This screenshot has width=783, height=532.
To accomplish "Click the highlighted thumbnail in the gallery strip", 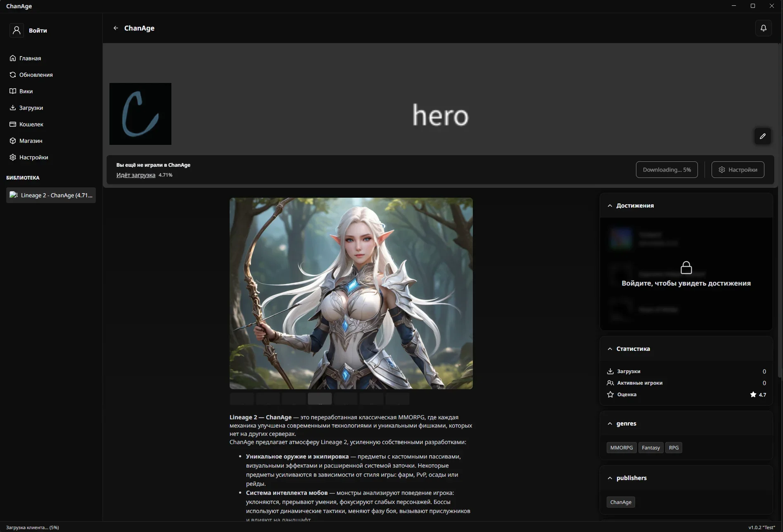I will coord(320,399).
